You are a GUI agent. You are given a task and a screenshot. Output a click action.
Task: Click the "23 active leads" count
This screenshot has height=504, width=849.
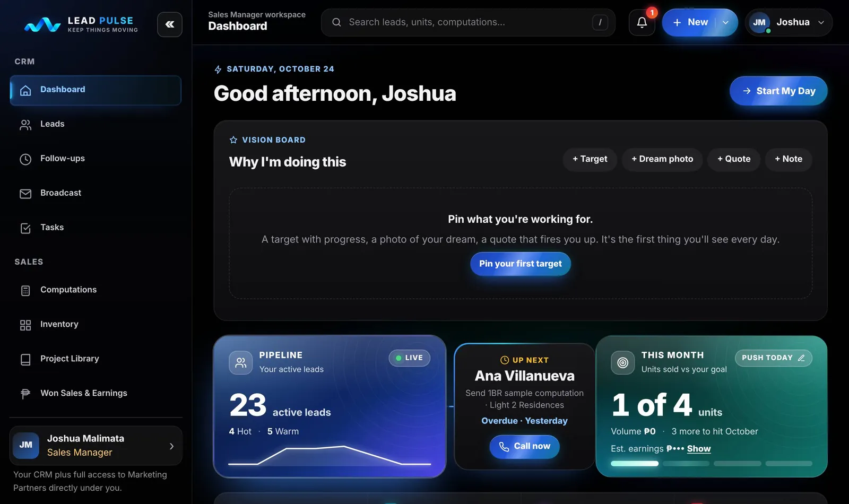coord(280,406)
